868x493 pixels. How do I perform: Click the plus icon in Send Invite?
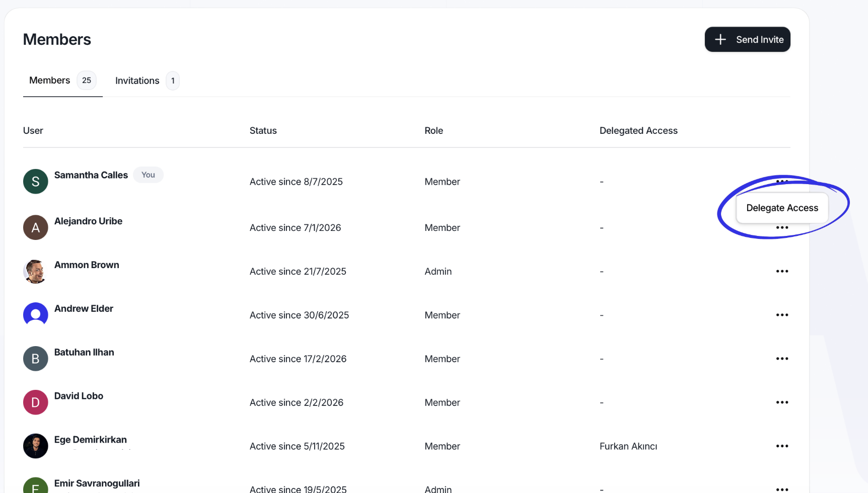pos(720,39)
